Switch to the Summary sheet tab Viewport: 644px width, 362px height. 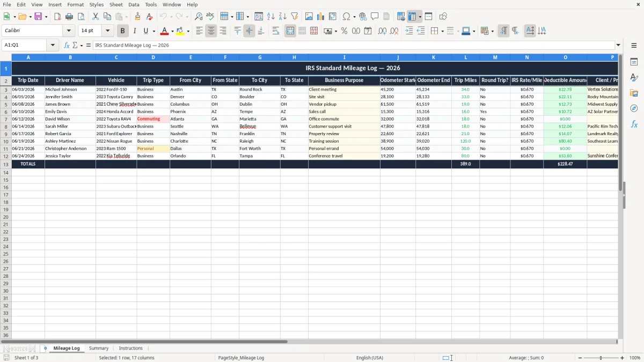(x=99, y=348)
